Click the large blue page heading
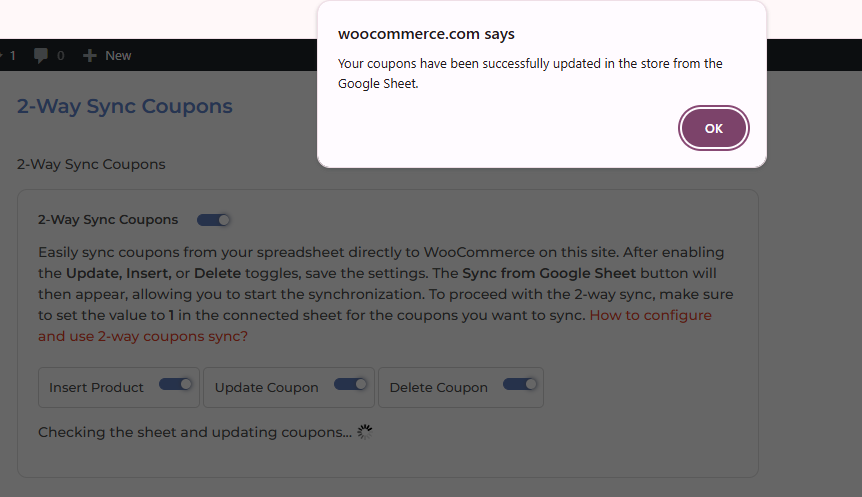 click(125, 106)
